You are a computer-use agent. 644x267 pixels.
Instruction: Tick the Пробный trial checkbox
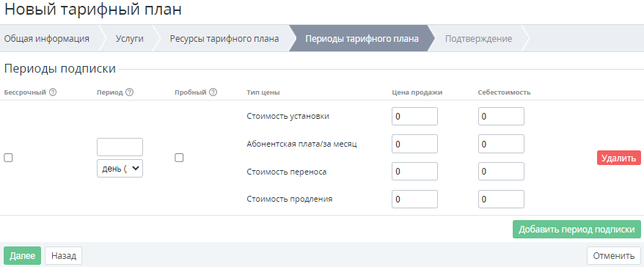(x=179, y=158)
